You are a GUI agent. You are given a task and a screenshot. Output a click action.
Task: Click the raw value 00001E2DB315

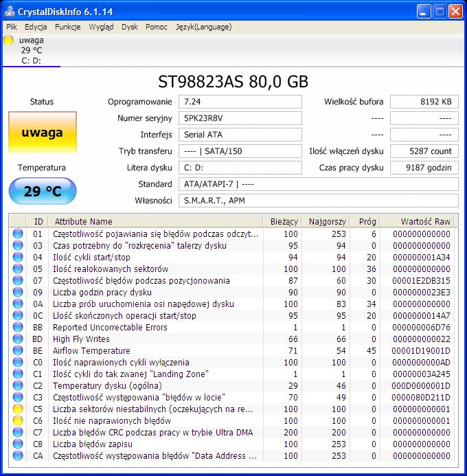click(421, 280)
